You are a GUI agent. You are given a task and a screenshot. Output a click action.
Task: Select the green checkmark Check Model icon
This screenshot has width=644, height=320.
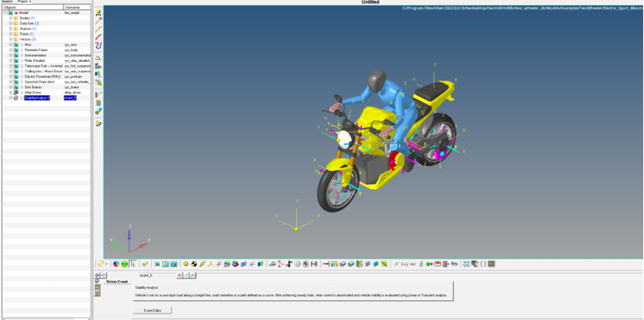click(x=145, y=264)
